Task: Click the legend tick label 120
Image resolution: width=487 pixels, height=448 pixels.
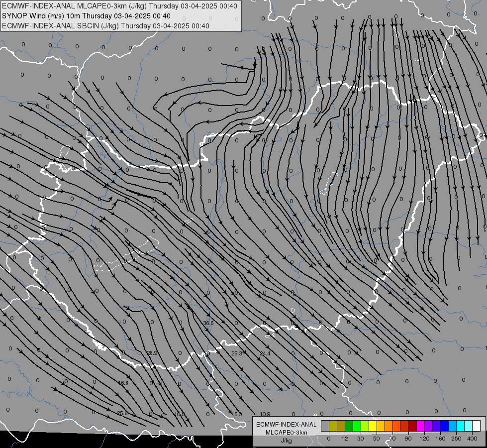Action: coord(424,439)
